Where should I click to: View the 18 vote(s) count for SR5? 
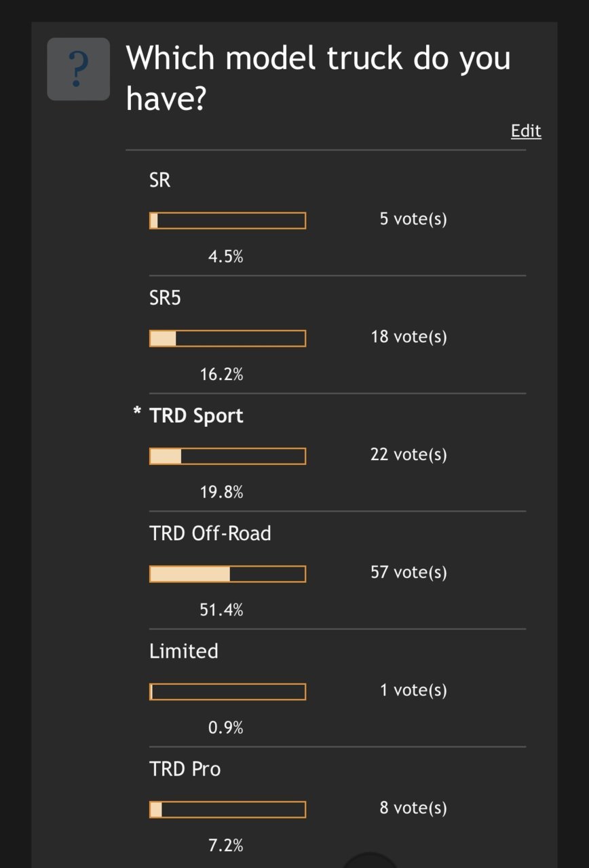coord(408,337)
